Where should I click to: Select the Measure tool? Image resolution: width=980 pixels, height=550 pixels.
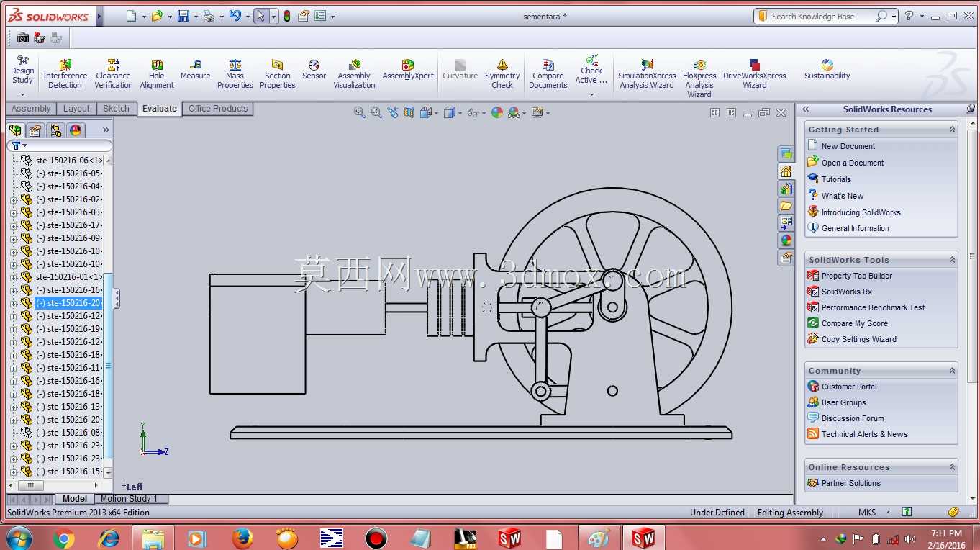[195, 70]
